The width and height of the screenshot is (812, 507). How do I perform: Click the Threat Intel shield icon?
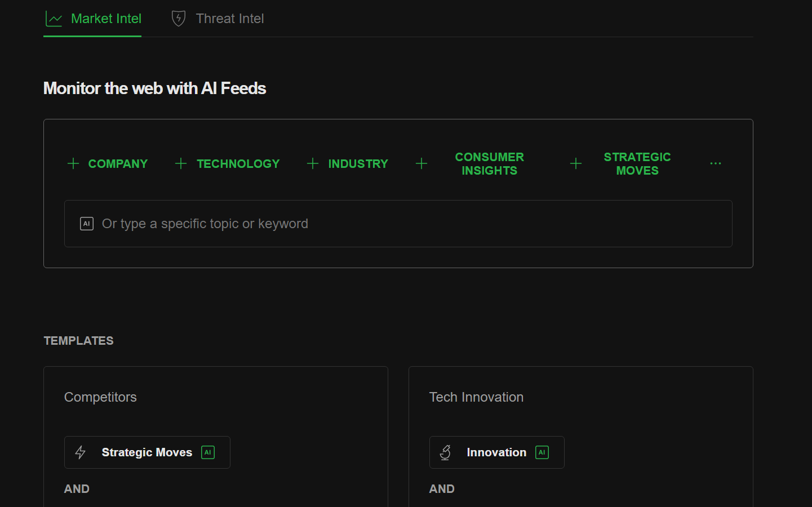179,19
